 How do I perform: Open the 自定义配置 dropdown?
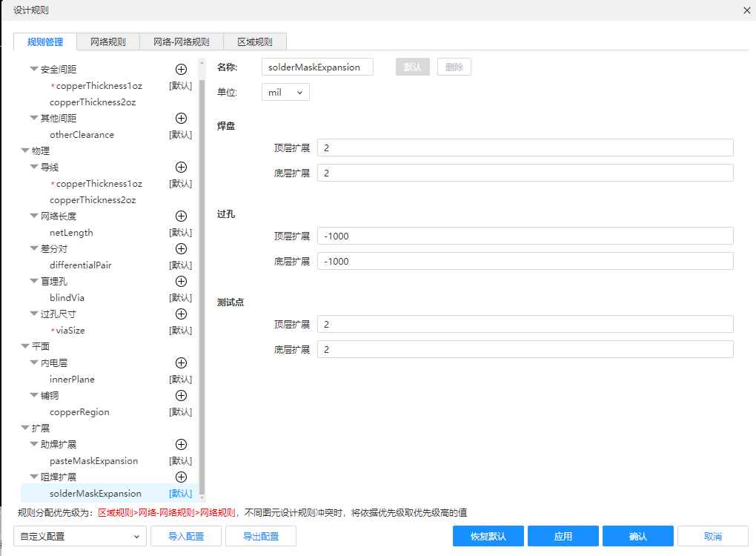79,536
